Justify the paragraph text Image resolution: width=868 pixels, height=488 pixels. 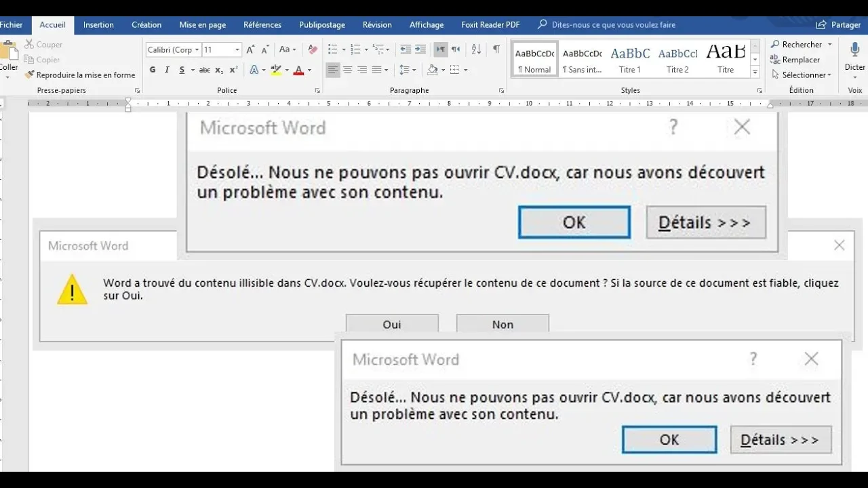pos(377,70)
